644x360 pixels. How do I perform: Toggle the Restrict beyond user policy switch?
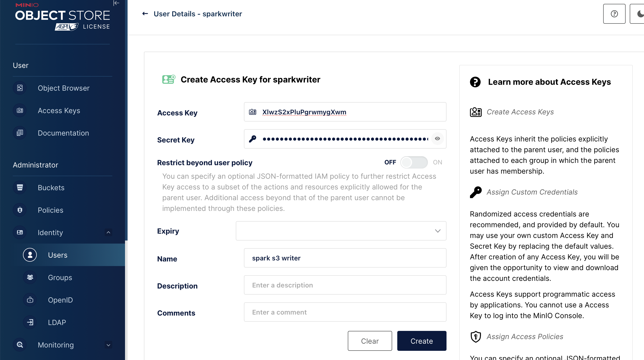pos(413,162)
